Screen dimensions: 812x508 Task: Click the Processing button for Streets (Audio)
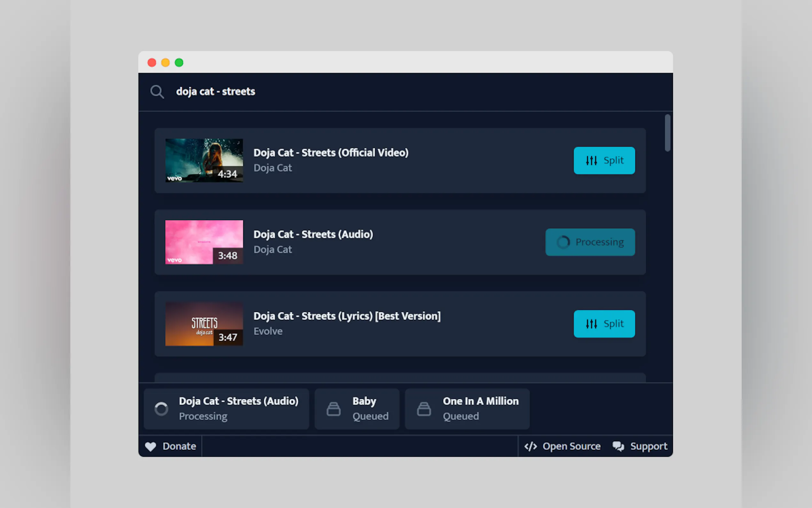pos(590,242)
